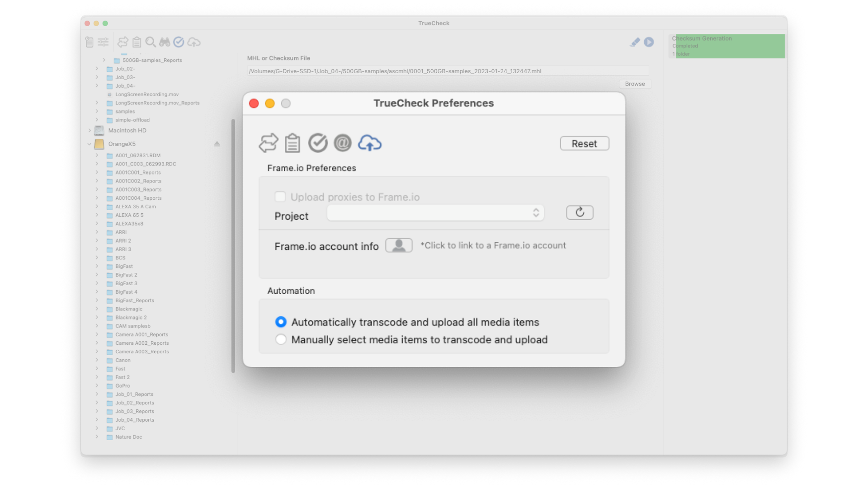Image resolution: width=868 pixels, height=488 pixels.
Task: Eject the OrangeX5 drive
Action: coord(217,144)
